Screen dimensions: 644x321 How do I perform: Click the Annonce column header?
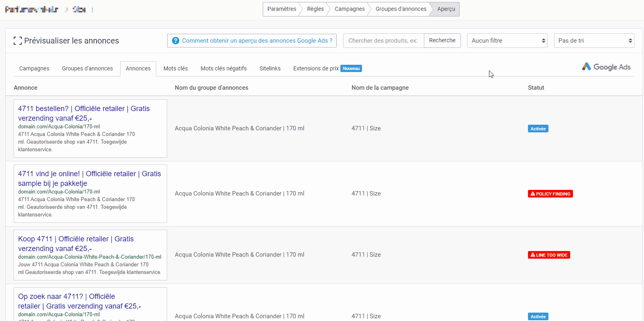[x=25, y=88]
